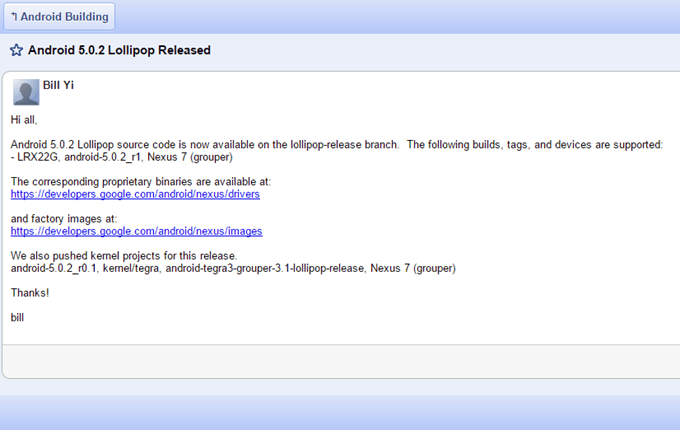Click the back arrow icon in Android Building button
Screen dimensions: 680x430
(14, 17)
